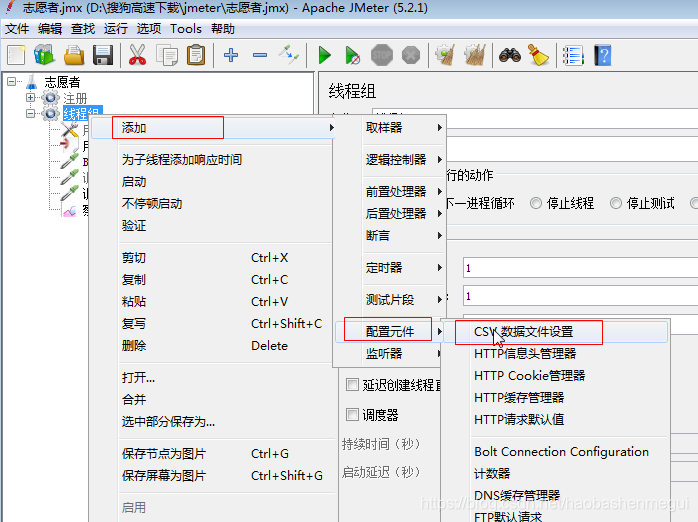The width and height of the screenshot is (698, 522).
Task: Click 启动 in context menu
Action: pyautogui.click(x=134, y=182)
